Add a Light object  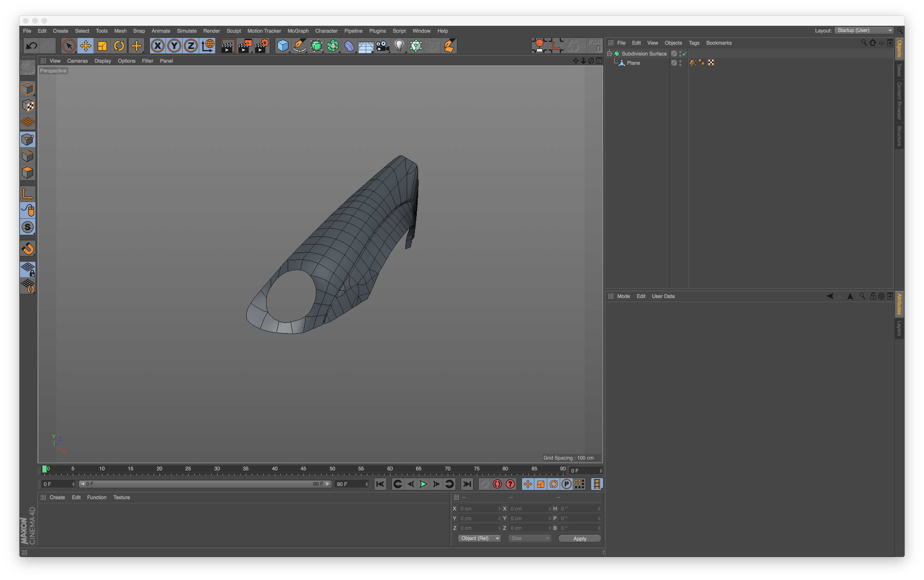[x=399, y=46]
